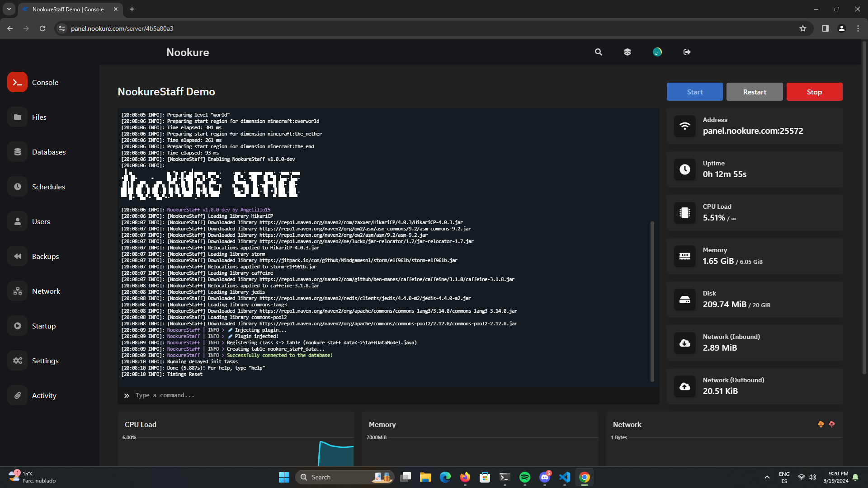This screenshot has width=868, height=488.
Task: Go back in browser history
Action: [x=10, y=28]
